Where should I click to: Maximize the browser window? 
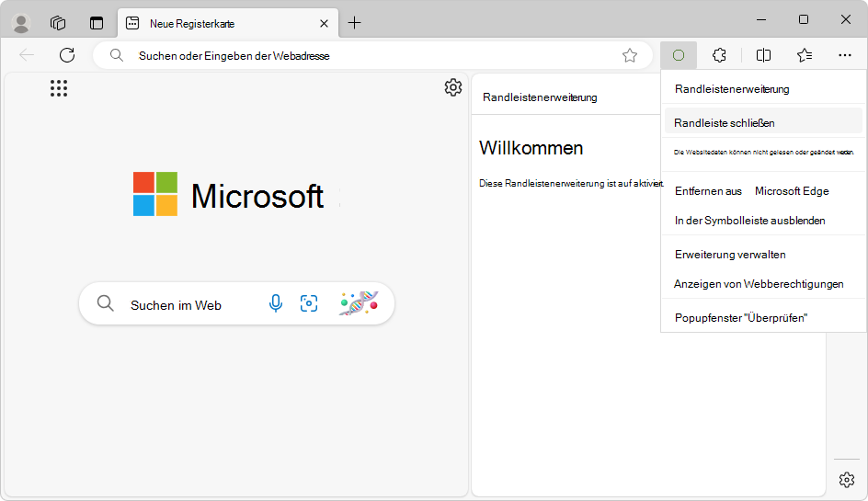(804, 19)
